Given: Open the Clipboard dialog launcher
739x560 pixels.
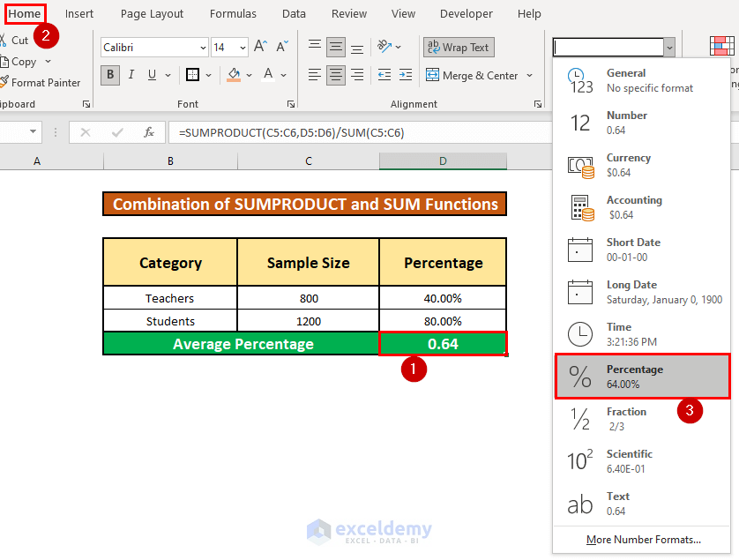Looking at the screenshot, I should tap(86, 104).
